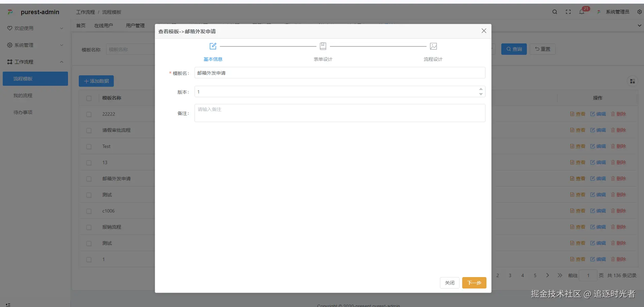Click the 关闭 button in dialog
The height and width of the screenshot is (307, 644).
(x=449, y=283)
